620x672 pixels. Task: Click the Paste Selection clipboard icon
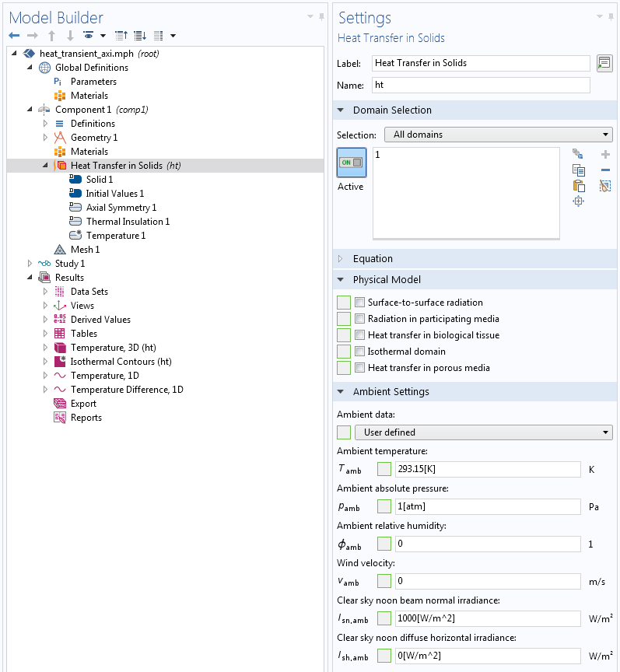(578, 186)
